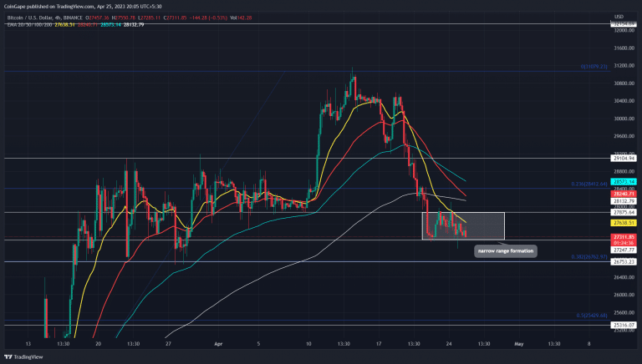
Task: Click the yellow 27638.51 price axis tag
Action: [623, 224]
